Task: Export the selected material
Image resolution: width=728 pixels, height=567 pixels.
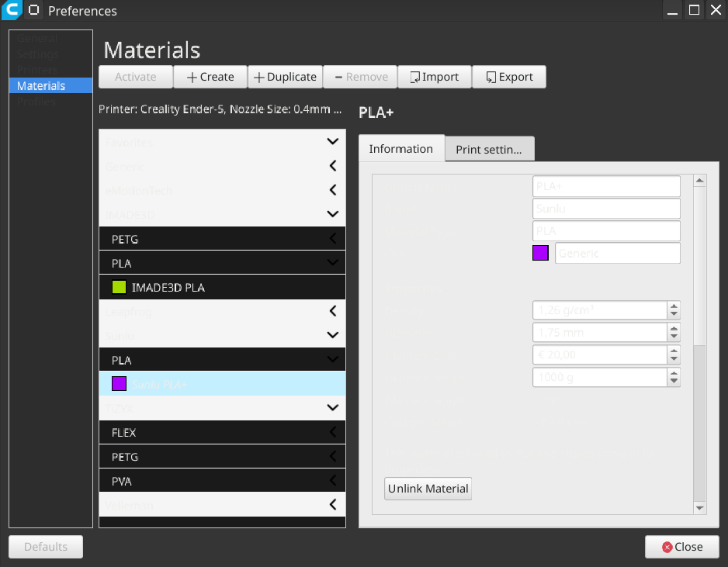Action: (x=509, y=77)
